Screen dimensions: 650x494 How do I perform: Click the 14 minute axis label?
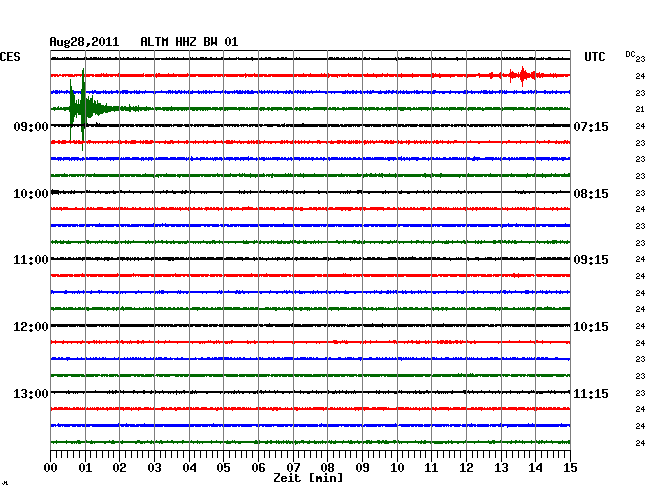pos(536,467)
